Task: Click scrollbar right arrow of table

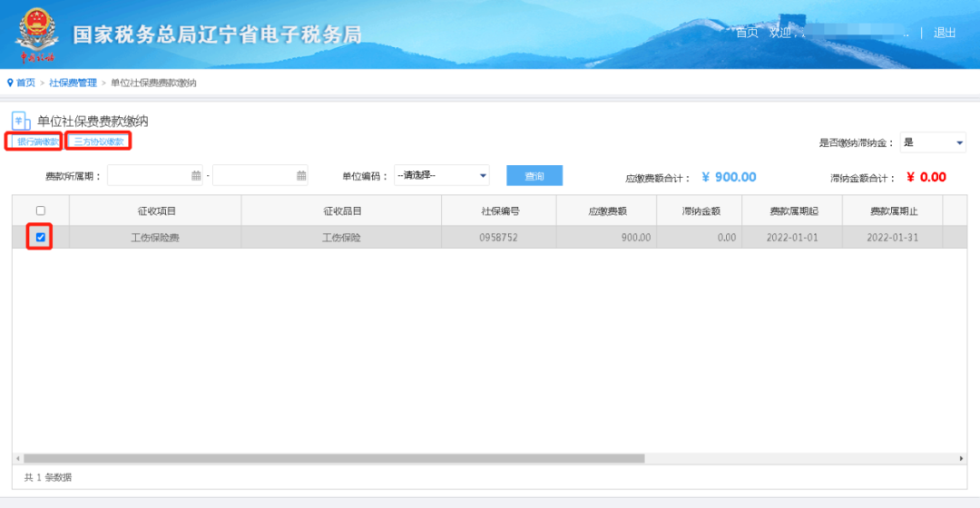Action: [961, 459]
